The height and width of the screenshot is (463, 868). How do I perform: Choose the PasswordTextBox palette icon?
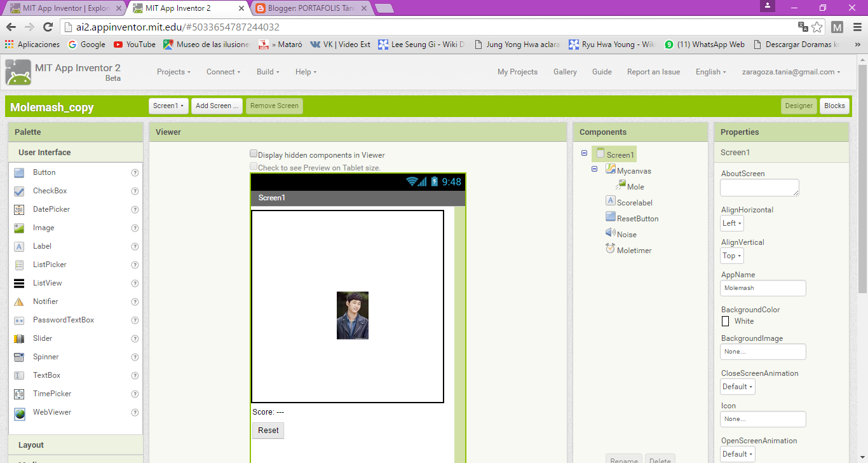pyautogui.click(x=19, y=320)
